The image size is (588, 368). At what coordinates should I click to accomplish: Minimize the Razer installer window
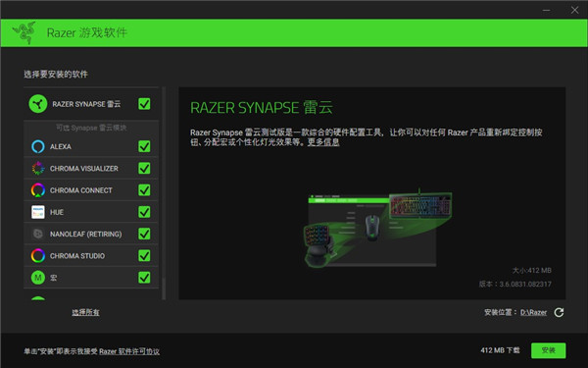[547, 10]
